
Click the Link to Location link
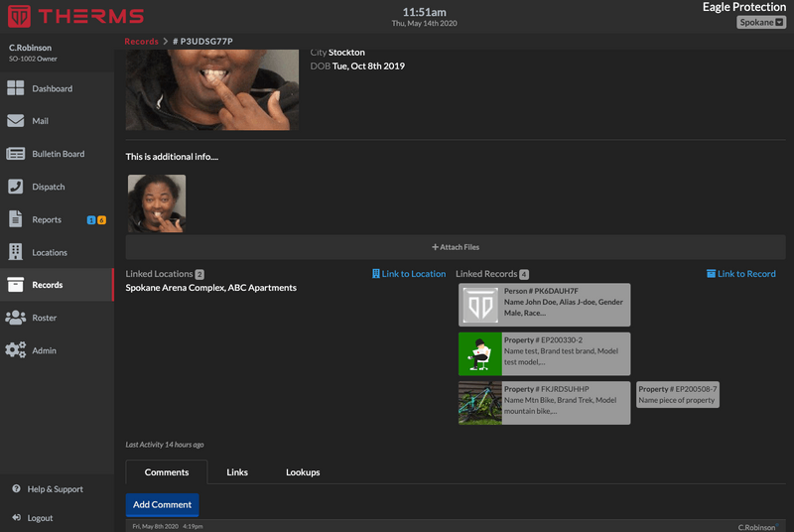click(409, 274)
